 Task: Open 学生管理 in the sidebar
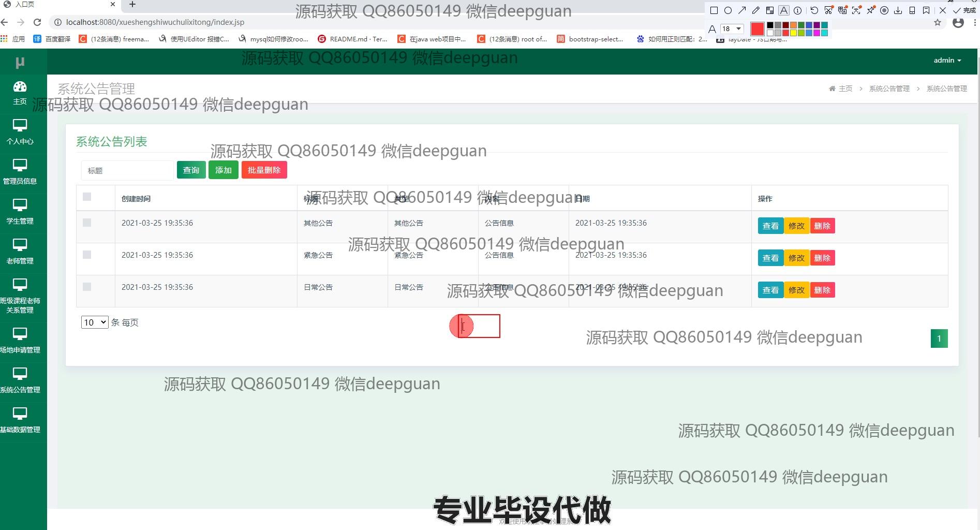20,212
